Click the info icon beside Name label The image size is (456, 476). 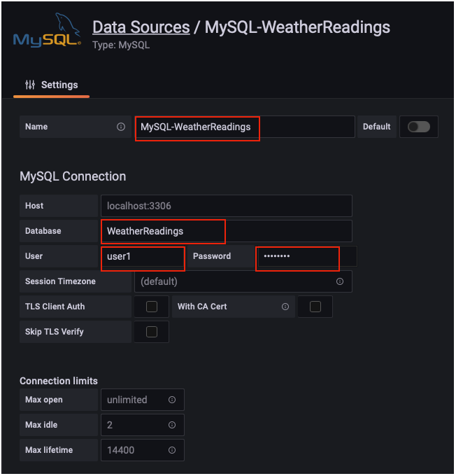click(x=121, y=127)
